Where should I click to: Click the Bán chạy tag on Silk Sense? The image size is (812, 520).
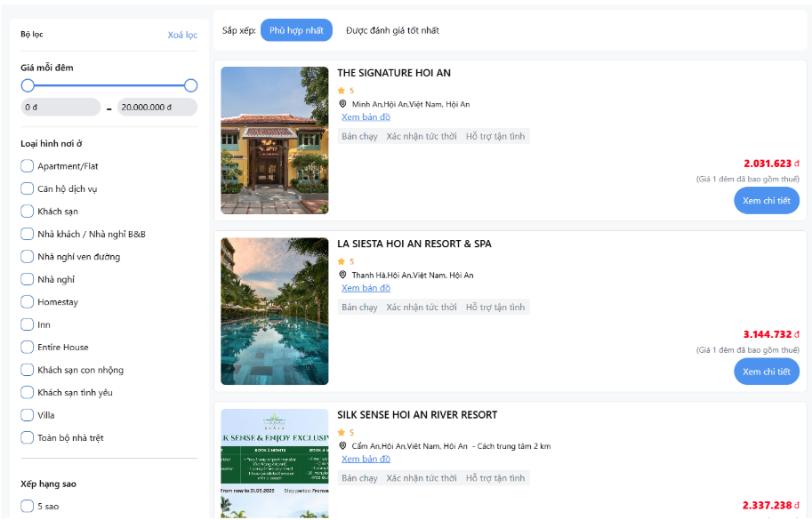(359, 477)
